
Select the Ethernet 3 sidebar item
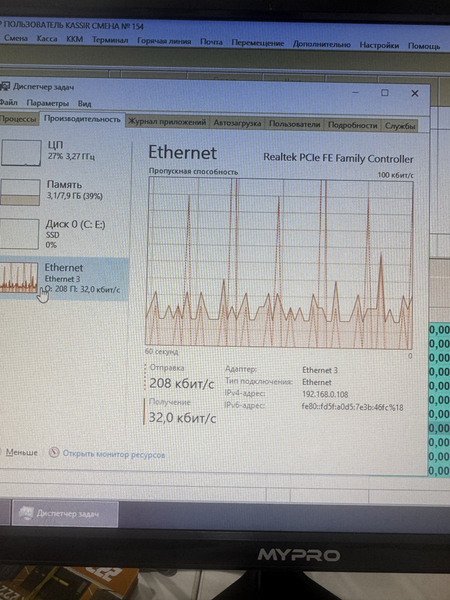[64, 278]
